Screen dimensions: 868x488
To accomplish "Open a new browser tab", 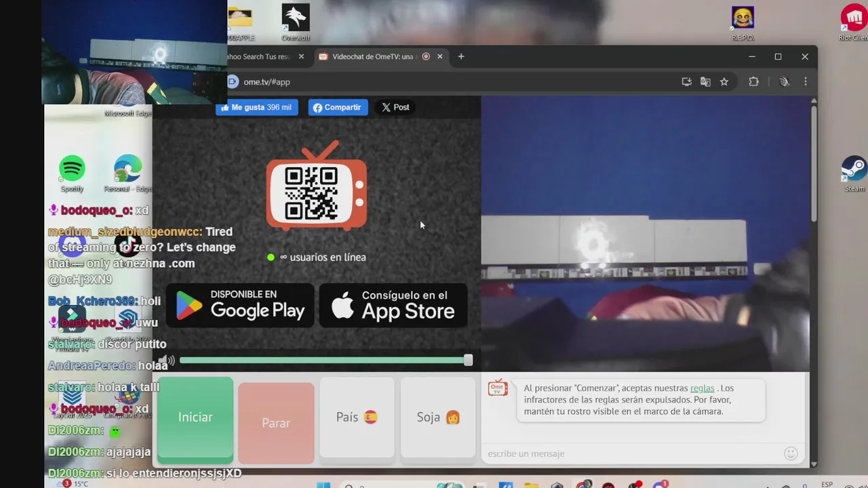I will (461, 57).
